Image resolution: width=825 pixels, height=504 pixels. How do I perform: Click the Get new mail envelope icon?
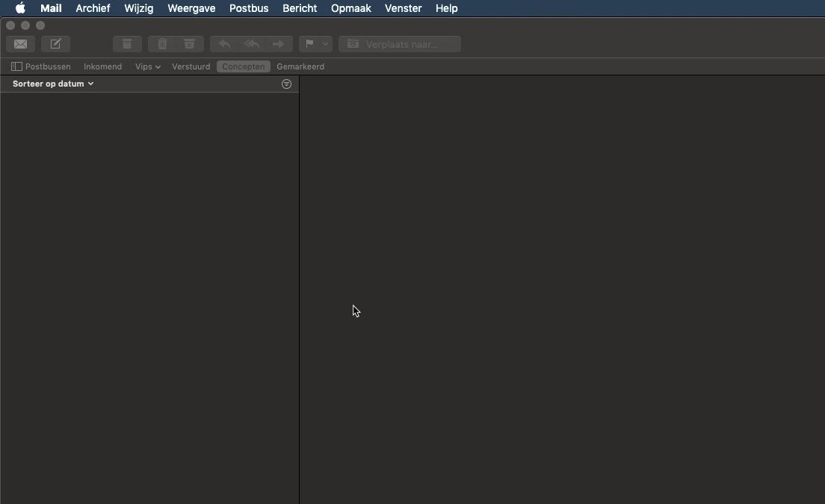pos(20,44)
